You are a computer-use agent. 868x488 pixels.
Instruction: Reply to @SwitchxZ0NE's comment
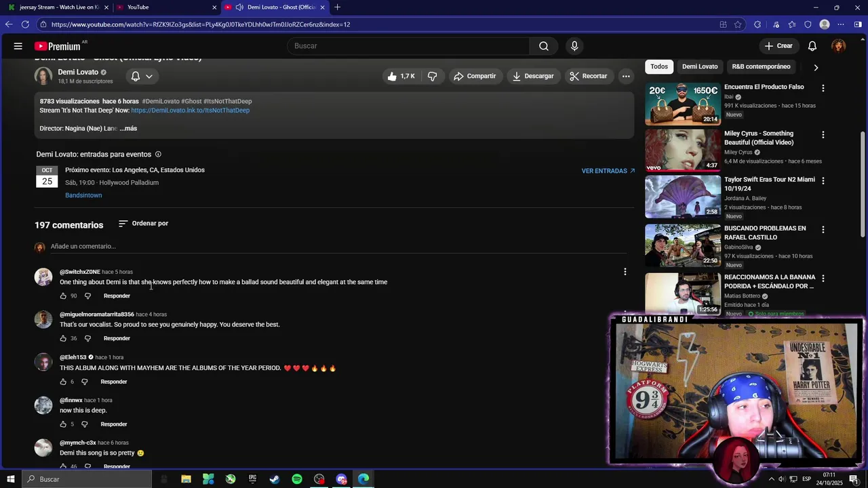click(x=117, y=296)
